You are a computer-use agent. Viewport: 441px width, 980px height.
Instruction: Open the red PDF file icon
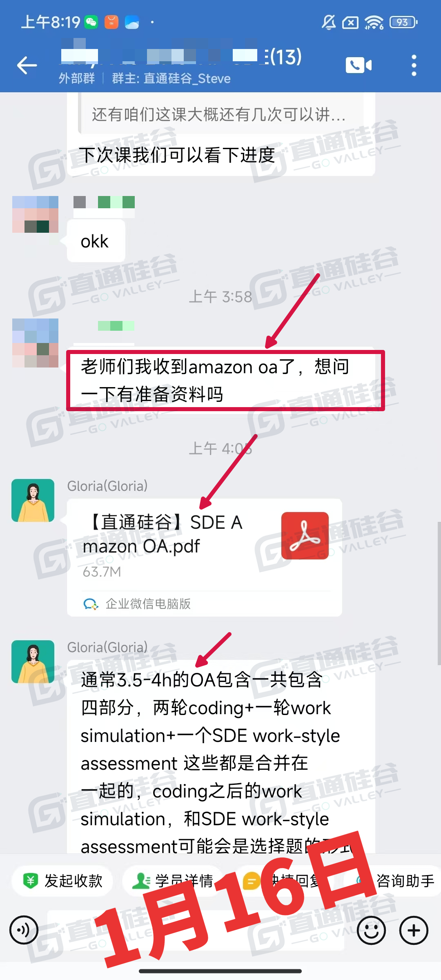pos(305,536)
